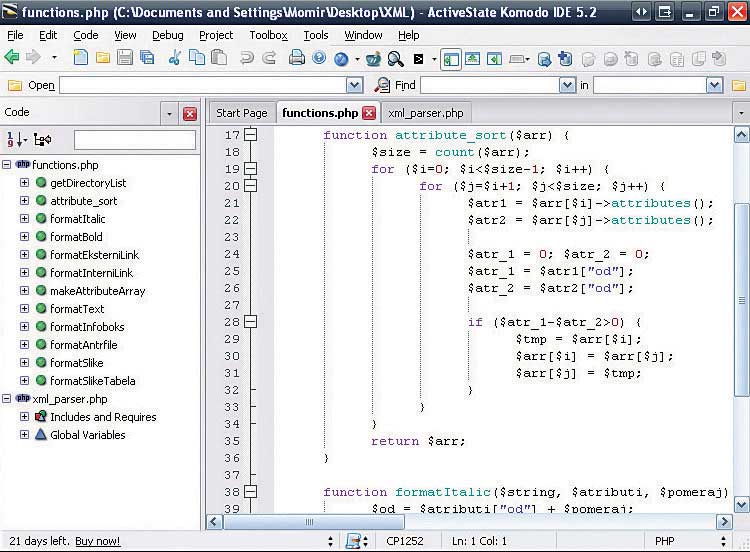
Task: Click the Buy now! link
Action: (x=98, y=541)
